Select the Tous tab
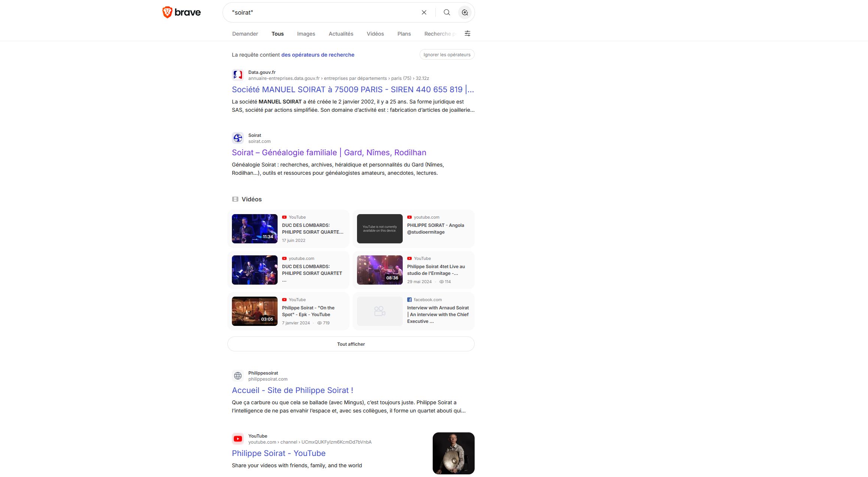 tap(278, 34)
